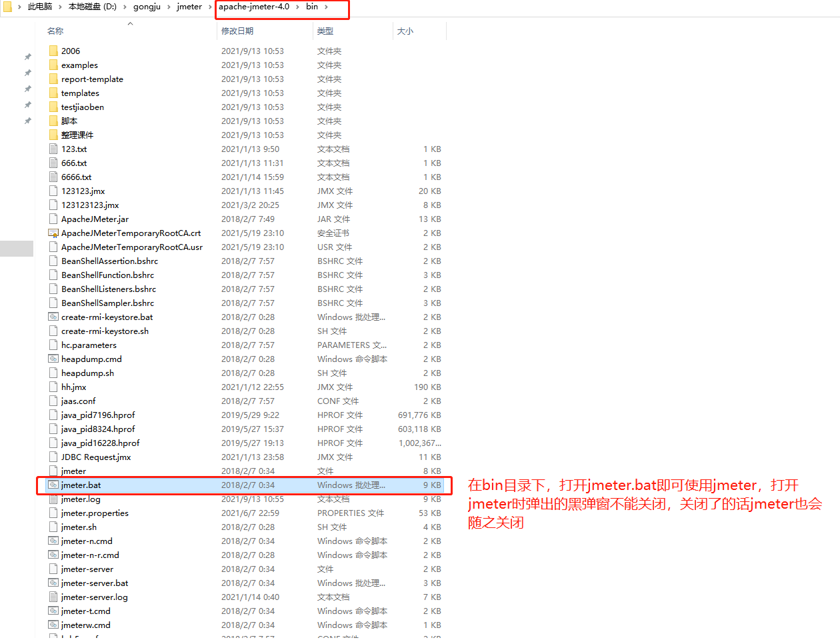The image size is (840, 642).
Task: Expand the chevron after apache-jmeter-4.0 breadcrumb
Action: (298, 7)
